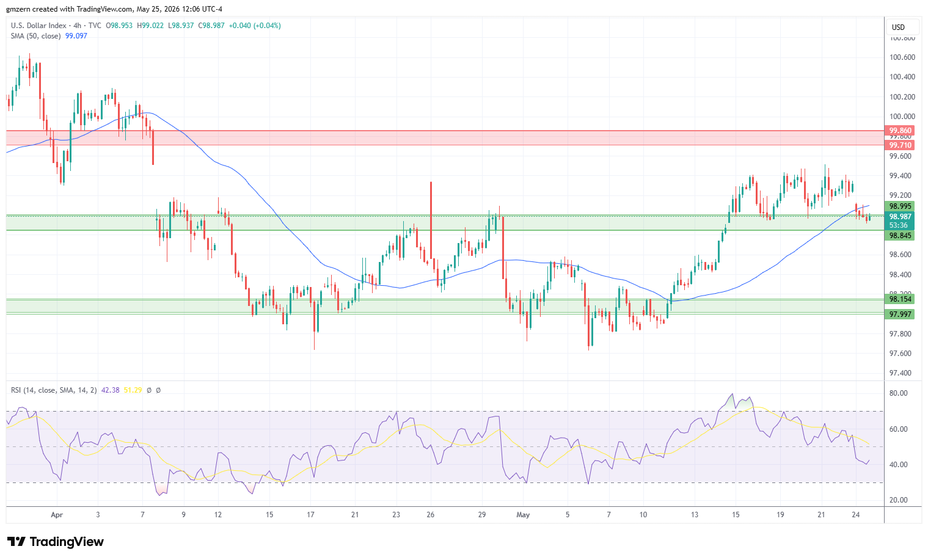The width and height of the screenshot is (928, 560).
Task: Select the red 99.860 resistance price label
Action: 900,131
